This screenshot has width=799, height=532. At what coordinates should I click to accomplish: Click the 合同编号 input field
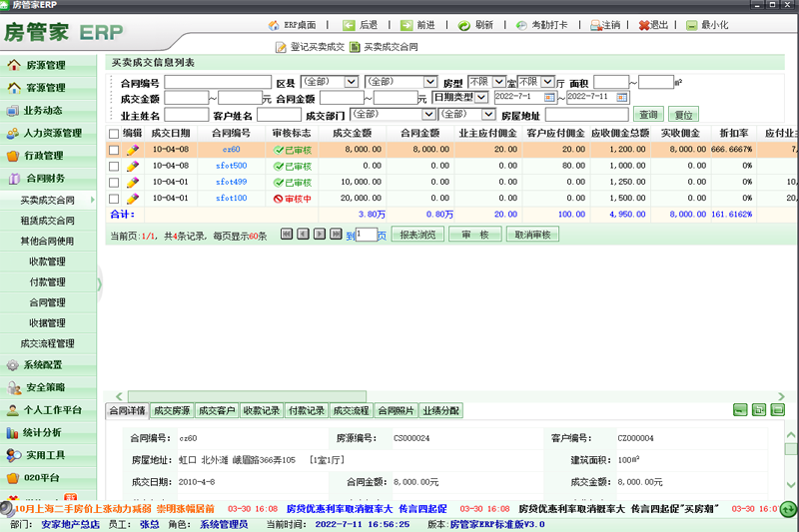[218, 82]
